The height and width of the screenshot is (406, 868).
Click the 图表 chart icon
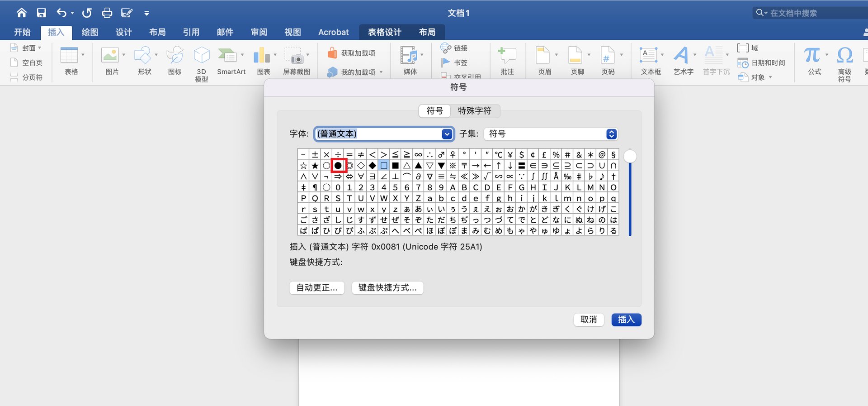point(262,55)
